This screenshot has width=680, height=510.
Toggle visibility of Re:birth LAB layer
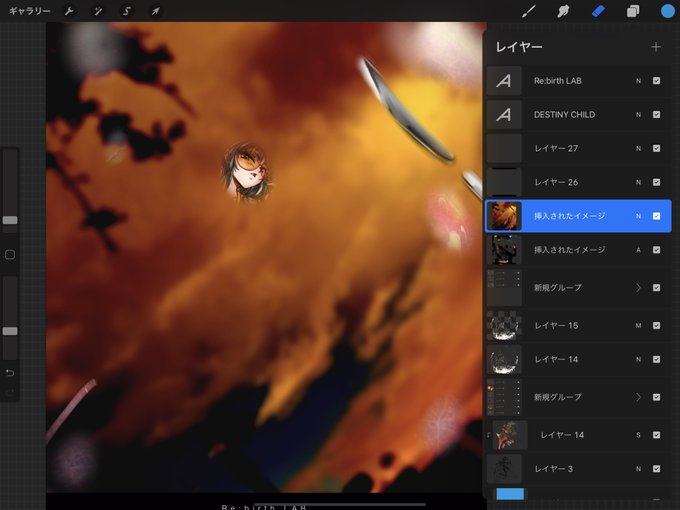point(656,81)
